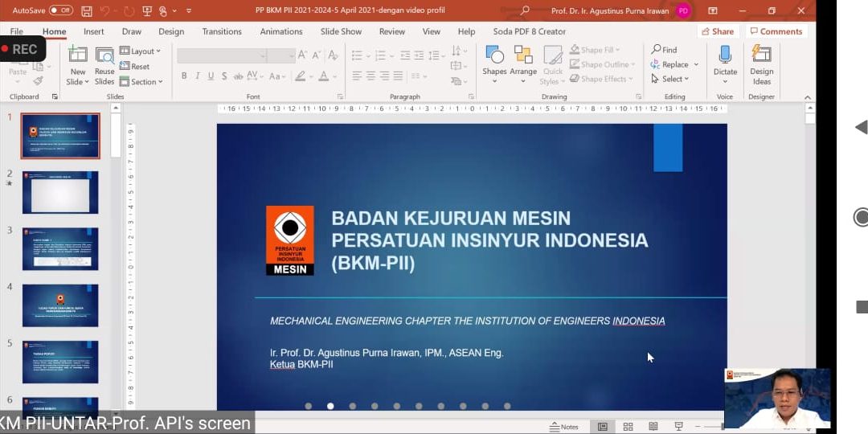Click the text highlight color icon
Screen dimensions: 868x434
pyautogui.click(x=300, y=76)
